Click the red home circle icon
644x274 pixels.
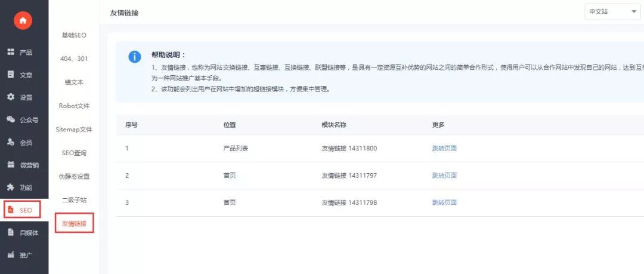tap(23, 20)
